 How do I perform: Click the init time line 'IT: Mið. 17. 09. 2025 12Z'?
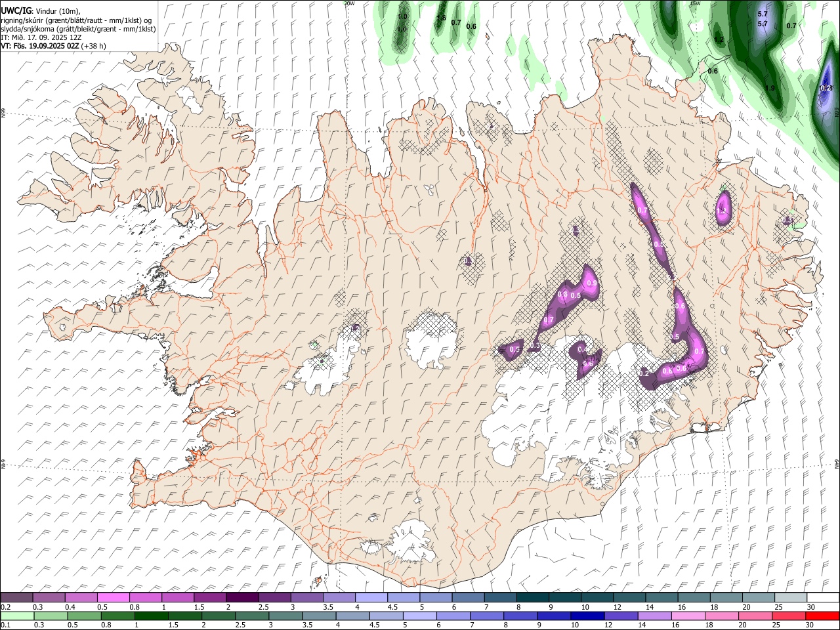41,37
